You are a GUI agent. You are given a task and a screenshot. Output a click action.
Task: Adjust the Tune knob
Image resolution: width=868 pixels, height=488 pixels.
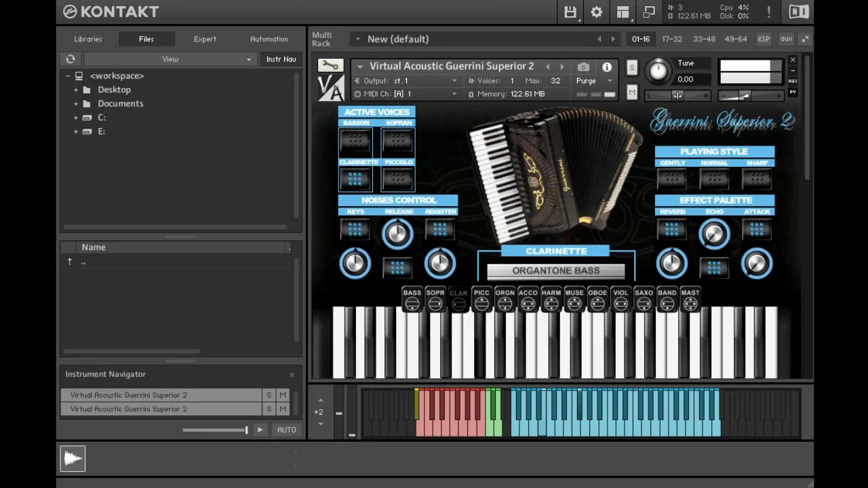658,70
